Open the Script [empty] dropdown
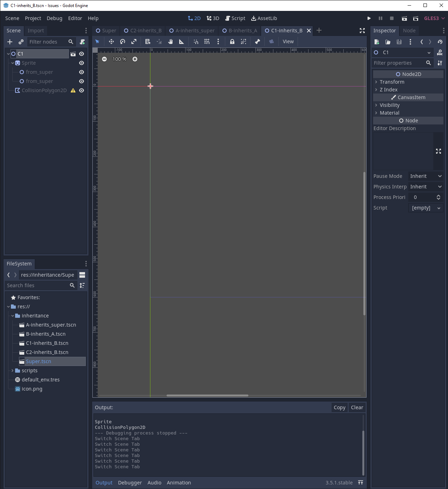Image resolution: width=448 pixels, height=489 pixels. tap(426, 208)
